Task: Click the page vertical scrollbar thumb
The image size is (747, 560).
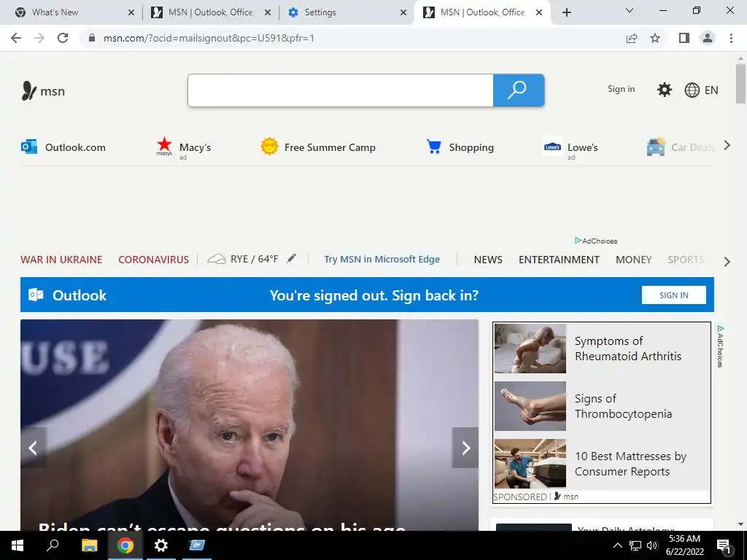Action: coord(740,84)
